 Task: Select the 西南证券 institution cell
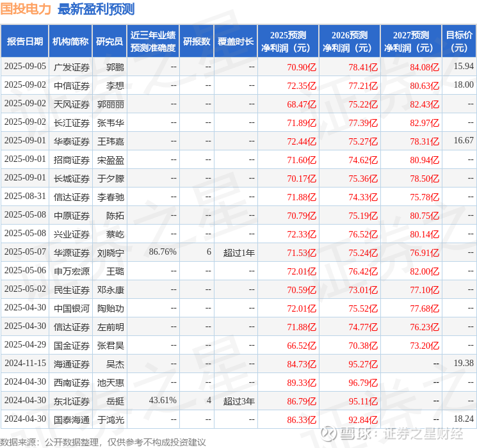coord(72,383)
